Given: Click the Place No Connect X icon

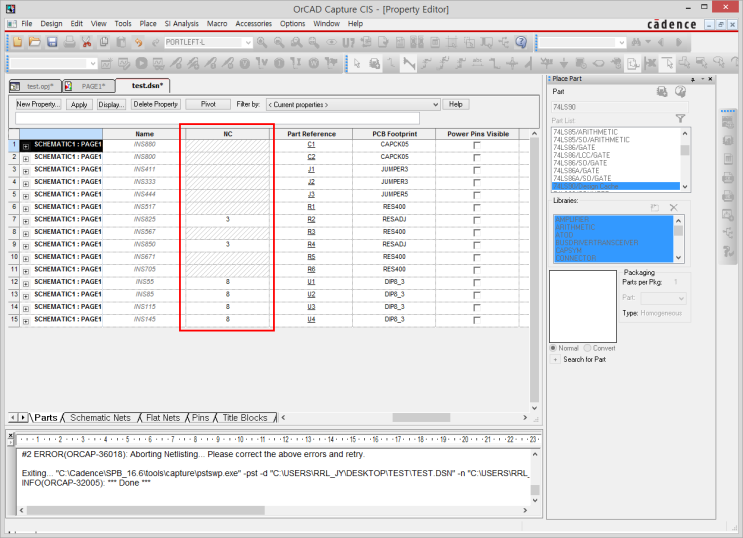Looking at the screenshot, I should (x=650, y=63).
